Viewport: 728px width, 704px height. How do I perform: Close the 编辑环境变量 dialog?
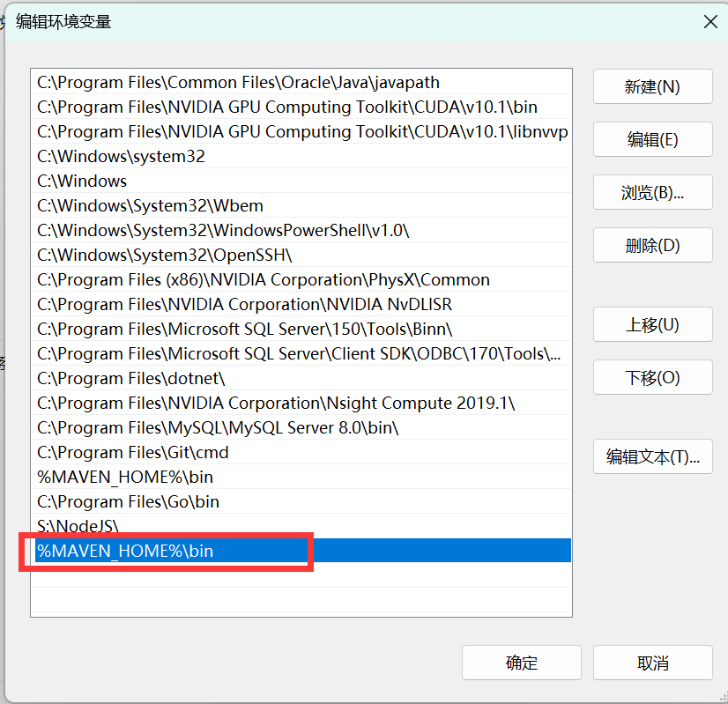pyautogui.click(x=710, y=21)
